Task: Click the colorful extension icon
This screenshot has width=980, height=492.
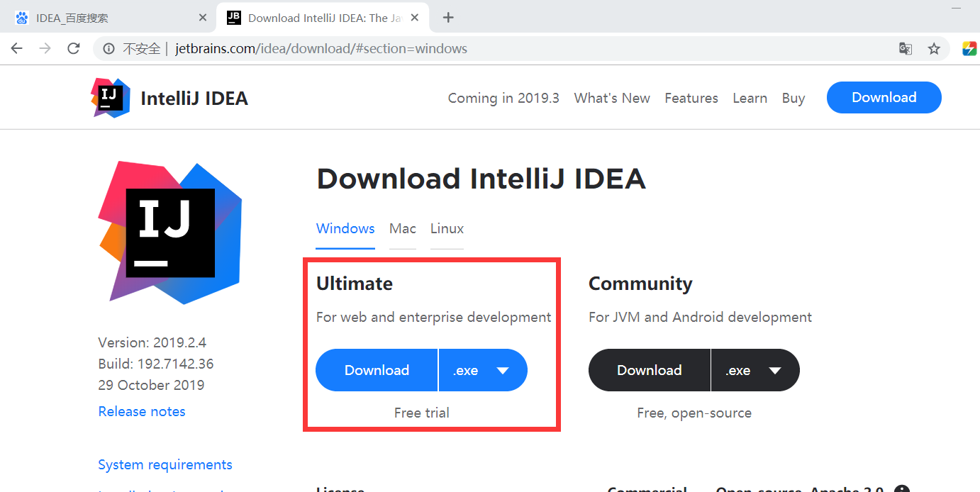Action: click(969, 48)
